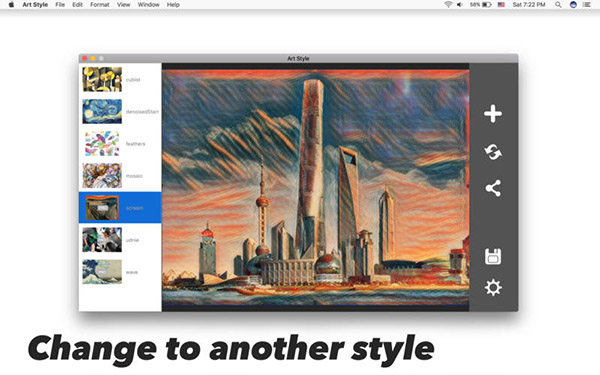Viewport: 600px width, 375px height.
Task: Click the volume icon in menu bar
Action: (x=460, y=5)
